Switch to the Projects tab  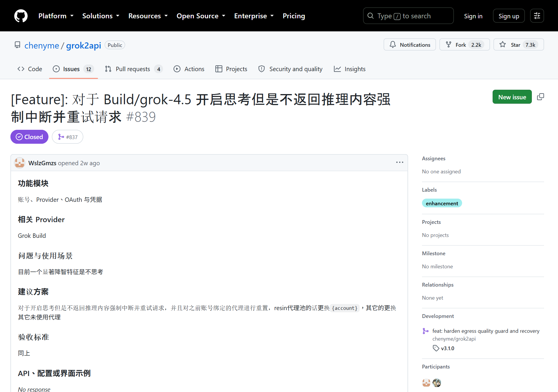click(x=231, y=69)
